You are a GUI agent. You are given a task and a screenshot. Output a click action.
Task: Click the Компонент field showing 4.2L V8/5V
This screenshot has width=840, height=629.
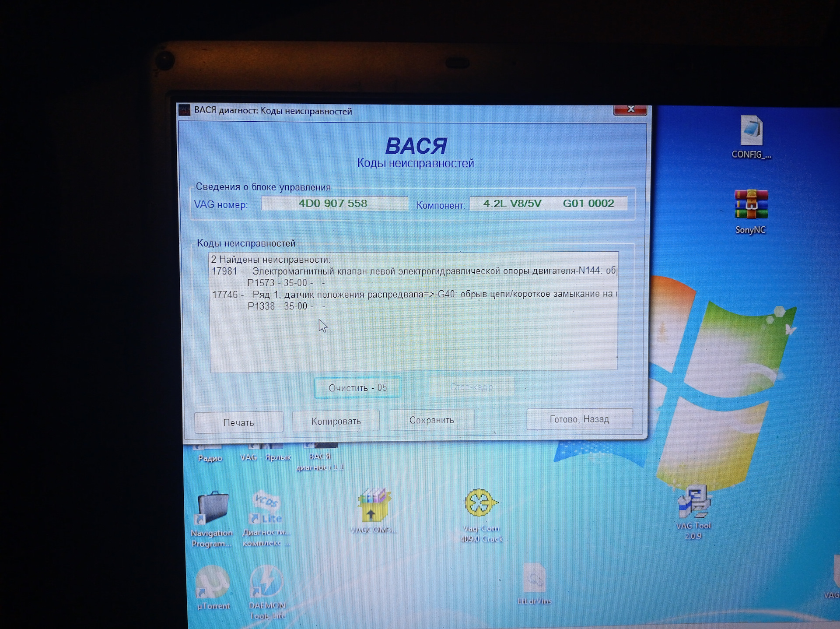click(x=548, y=204)
